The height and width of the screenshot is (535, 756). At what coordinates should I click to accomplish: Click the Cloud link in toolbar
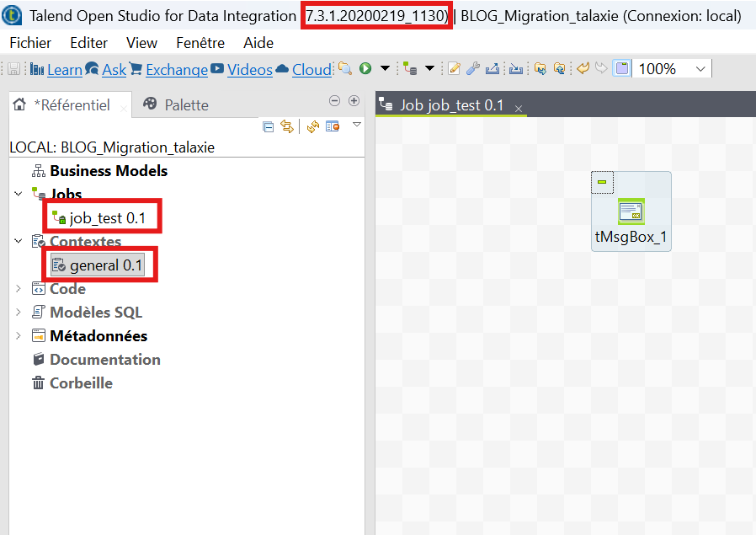coord(311,70)
